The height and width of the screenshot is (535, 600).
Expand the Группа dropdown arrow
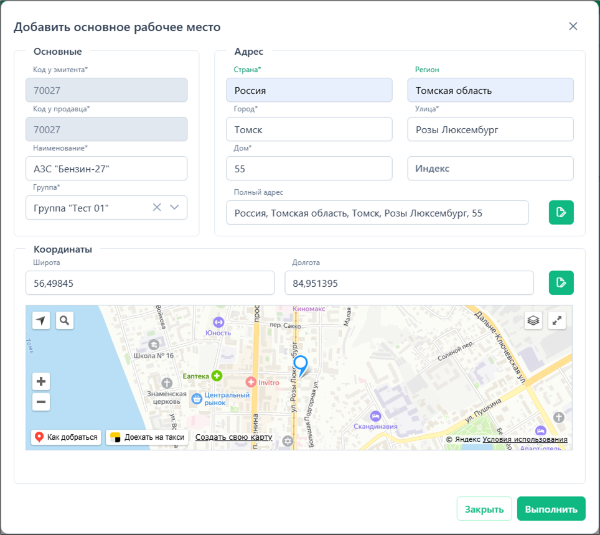(x=175, y=207)
